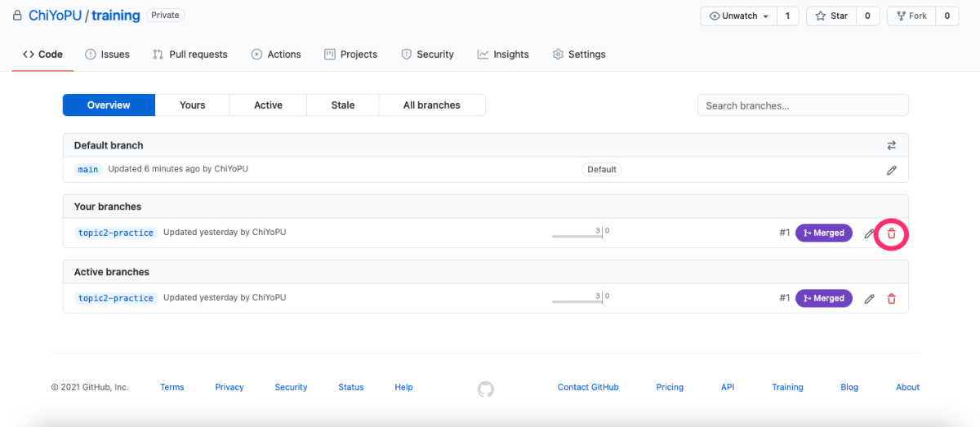Click the Default branch section header
This screenshot has height=427, width=980.
pyautogui.click(x=109, y=145)
